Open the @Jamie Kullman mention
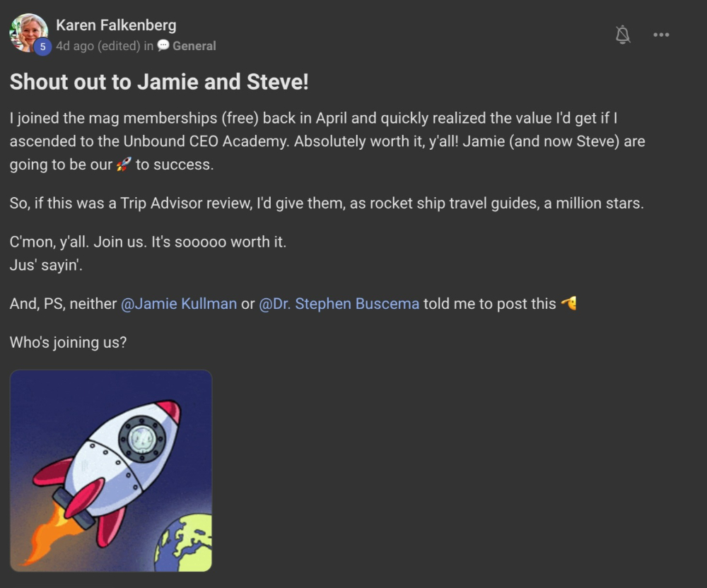This screenshot has height=588, width=707. pyautogui.click(x=179, y=304)
